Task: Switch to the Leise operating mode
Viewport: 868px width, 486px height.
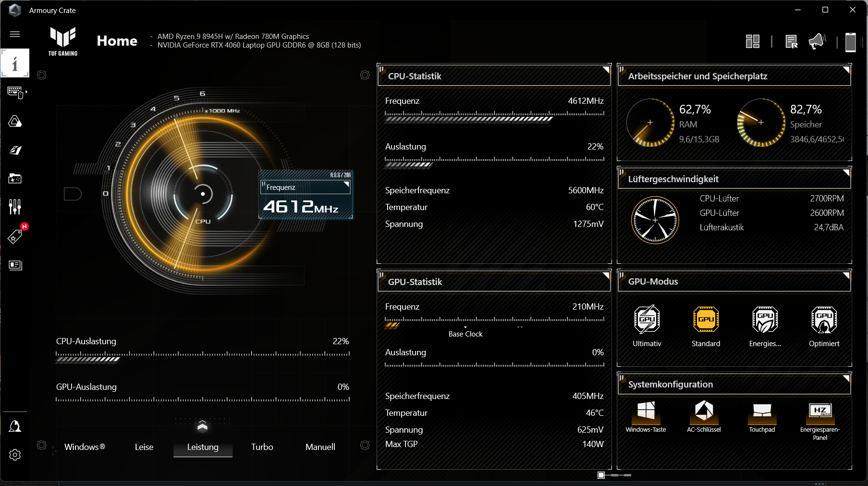Action: (x=144, y=447)
